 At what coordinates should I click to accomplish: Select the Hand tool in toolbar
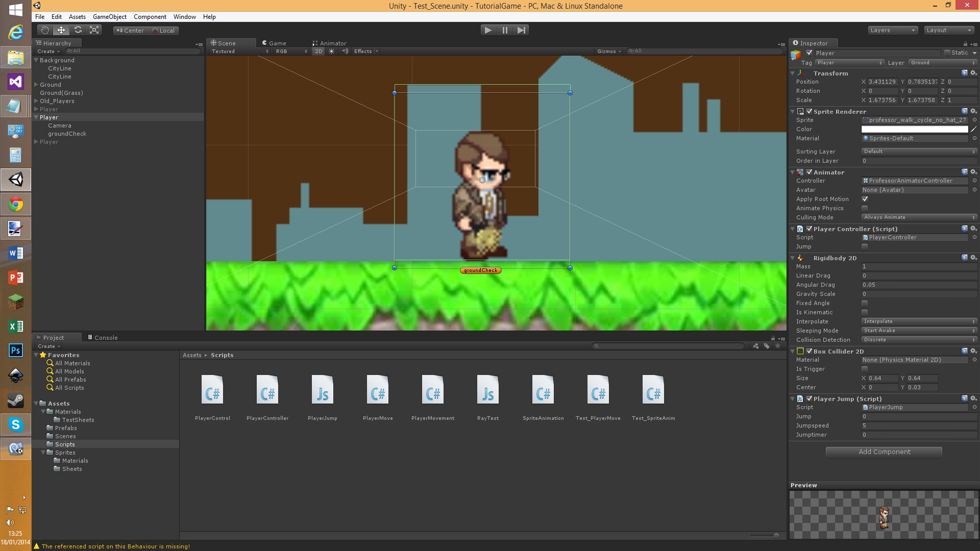click(45, 30)
